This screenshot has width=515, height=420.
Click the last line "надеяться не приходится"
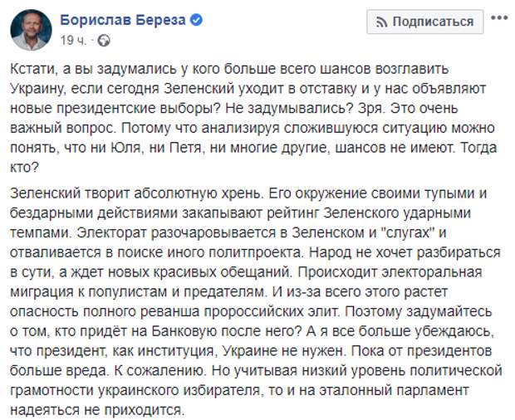(x=97, y=410)
